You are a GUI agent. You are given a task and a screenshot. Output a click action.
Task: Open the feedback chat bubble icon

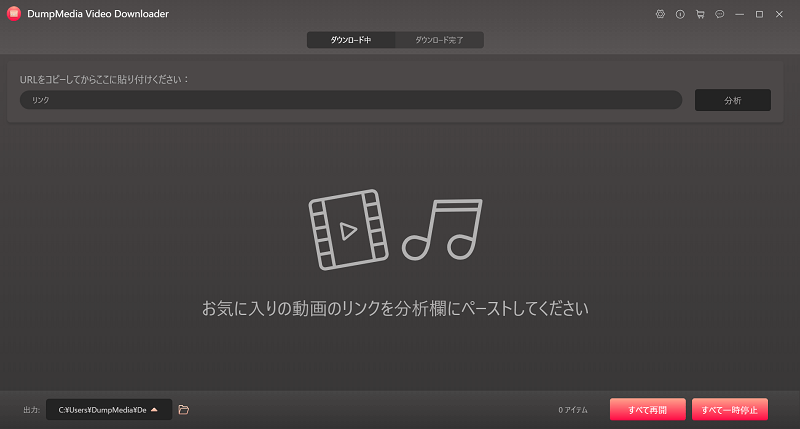tap(719, 14)
